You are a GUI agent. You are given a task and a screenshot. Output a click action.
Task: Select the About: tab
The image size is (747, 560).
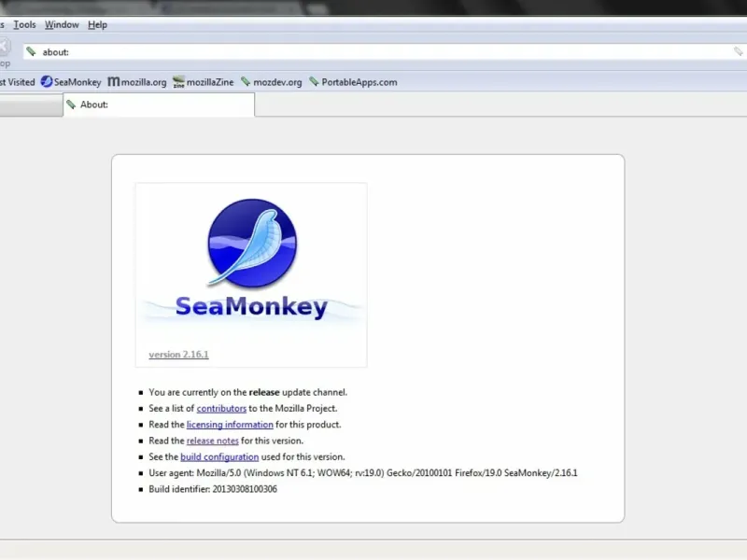[159, 105]
